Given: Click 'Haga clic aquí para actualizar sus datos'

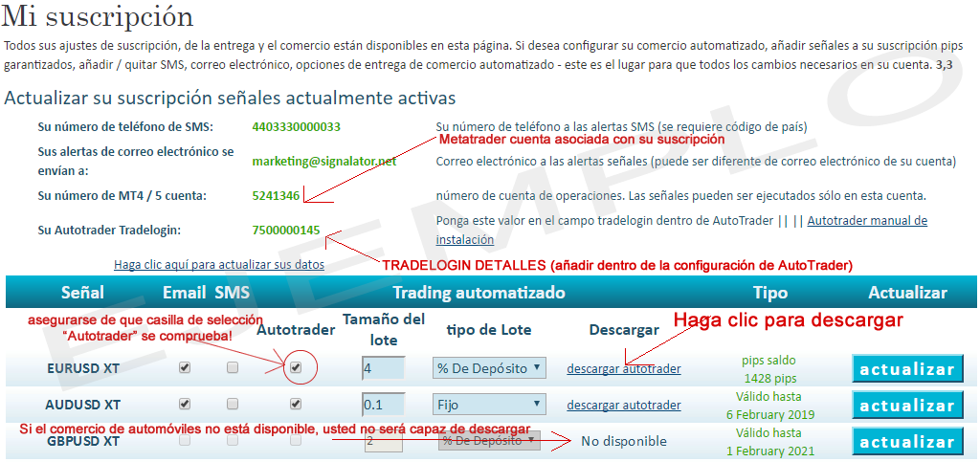Looking at the screenshot, I should click(219, 265).
